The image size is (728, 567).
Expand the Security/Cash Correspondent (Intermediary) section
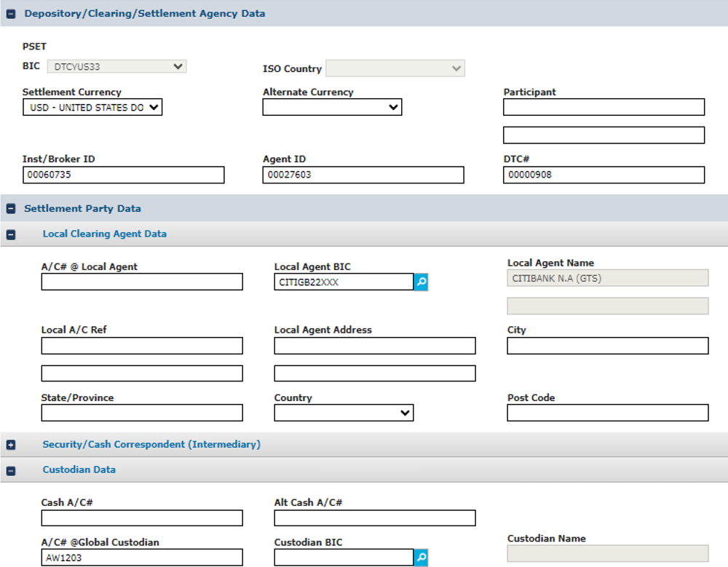pyautogui.click(x=11, y=445)
